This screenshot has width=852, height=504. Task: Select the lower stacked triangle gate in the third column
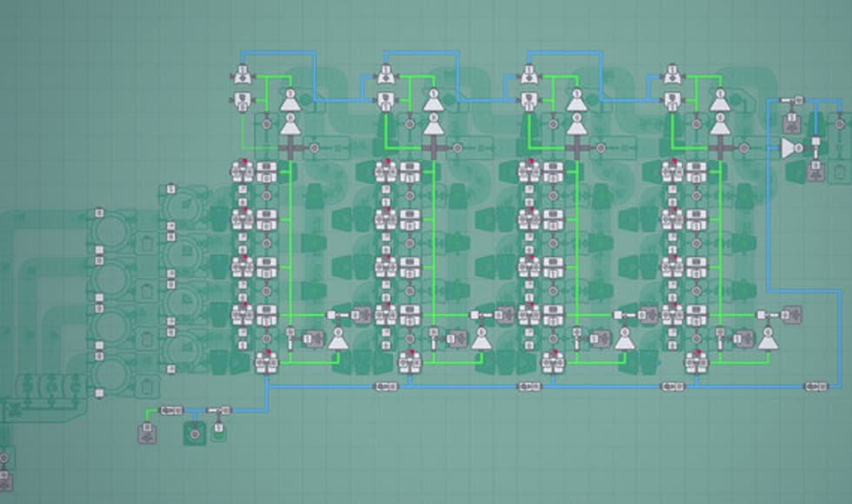click(x=577, y=125)
